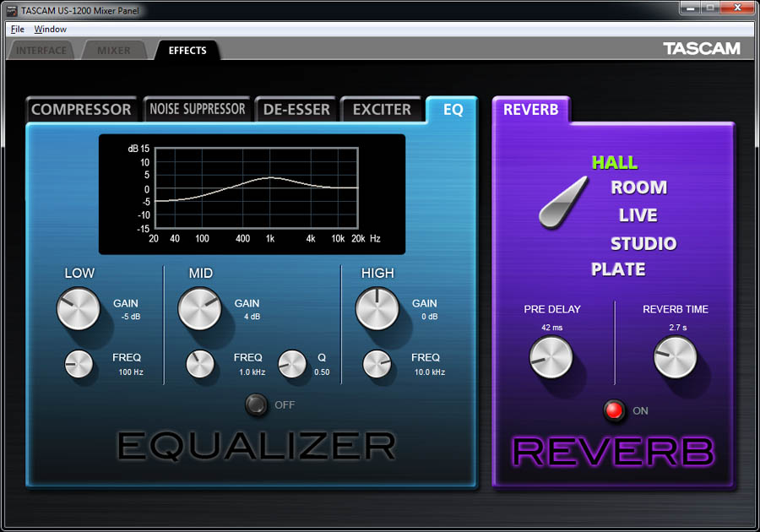
Task: Switch to the DE-ESSER tab
Action: [295, 110]
